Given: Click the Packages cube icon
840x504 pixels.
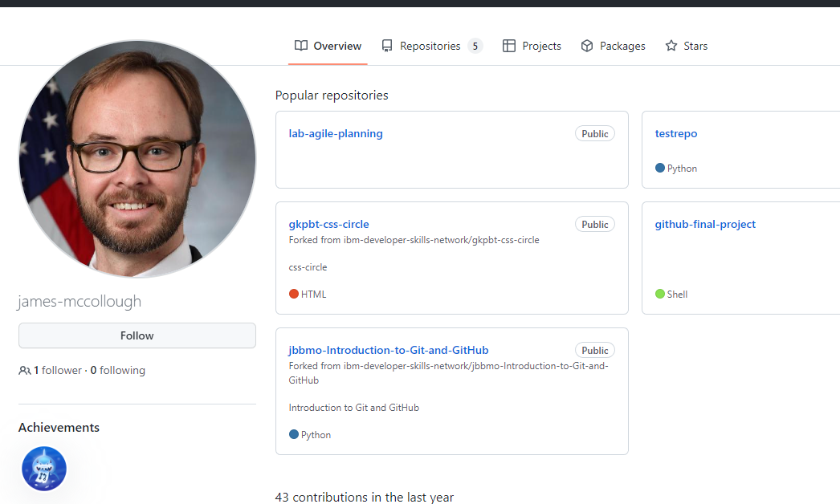Looking at the screenshot, I should point(587,46).
